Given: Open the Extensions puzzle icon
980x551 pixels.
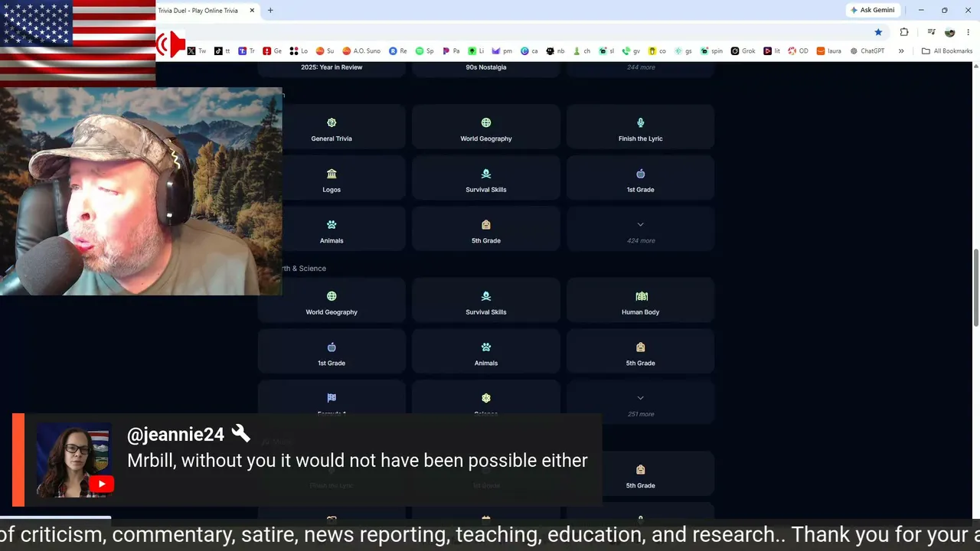Looking at the screenshot, I should pos(904,32).
